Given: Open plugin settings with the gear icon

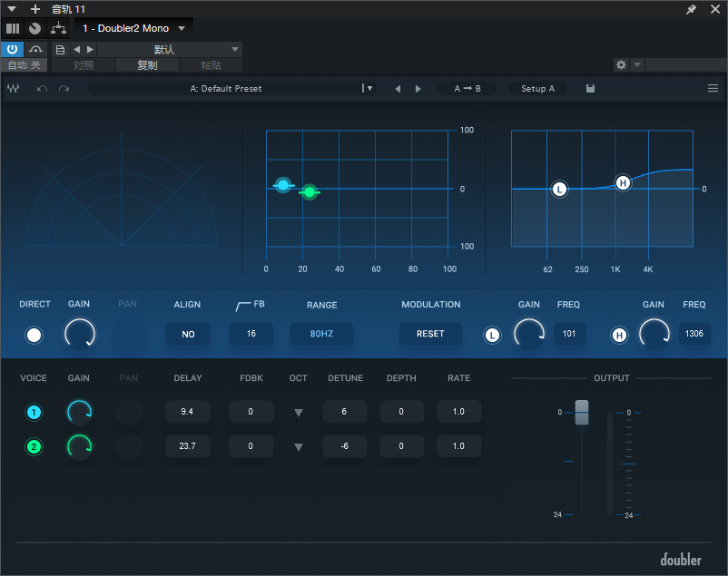Looking at the screenshot, I should point(621,64).
